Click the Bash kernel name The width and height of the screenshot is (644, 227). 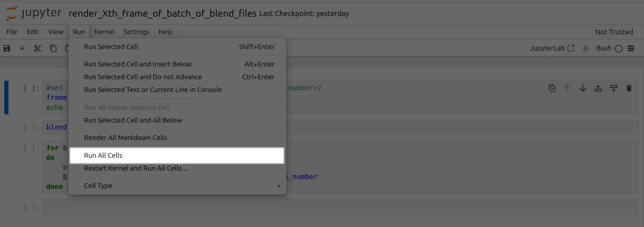[604, 48]
